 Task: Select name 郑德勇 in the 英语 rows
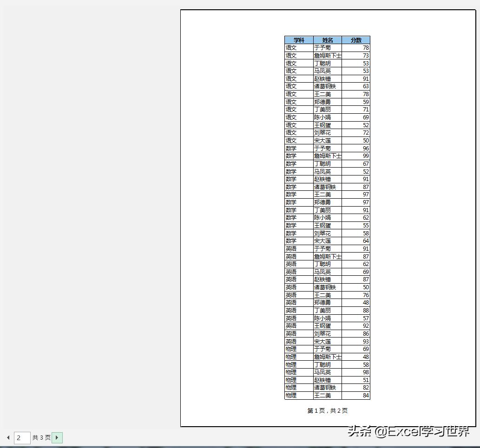tap(327, 303)
